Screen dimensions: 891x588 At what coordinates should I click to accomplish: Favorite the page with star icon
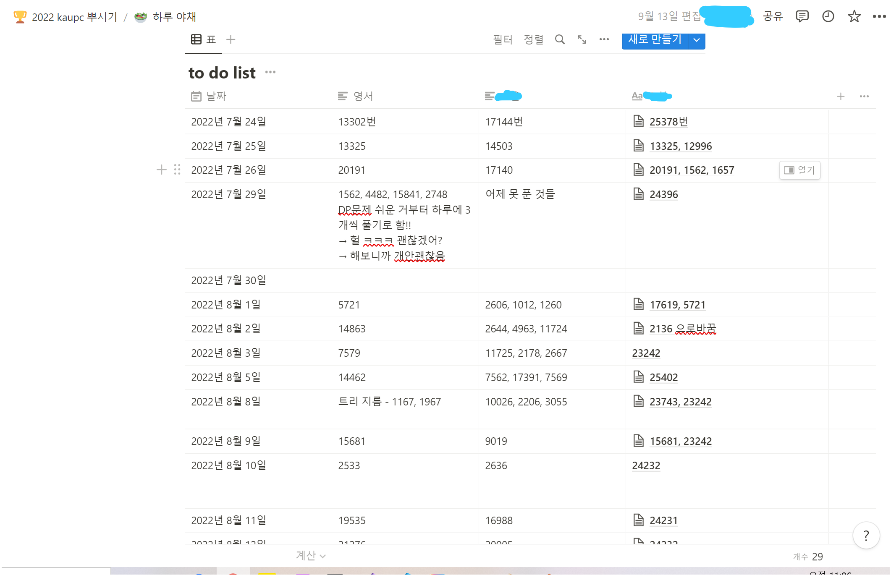(x=854, y=16)
